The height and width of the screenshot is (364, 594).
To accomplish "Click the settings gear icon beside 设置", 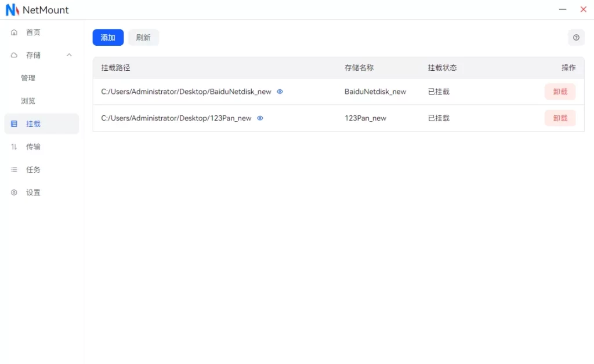I will pyautogui.click(x=14, y=192).
